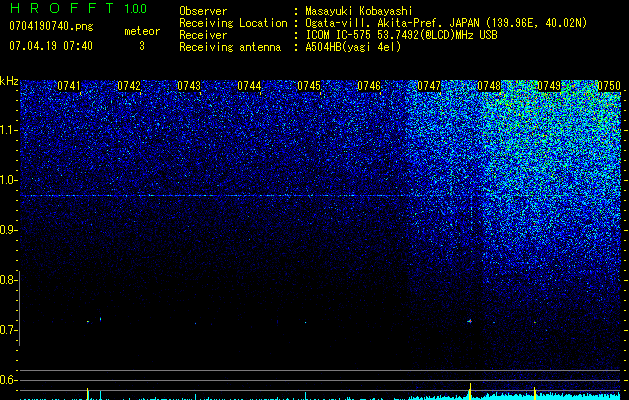Click the 0.6 frequency axis label
The image size is (629, 400).
7,380
